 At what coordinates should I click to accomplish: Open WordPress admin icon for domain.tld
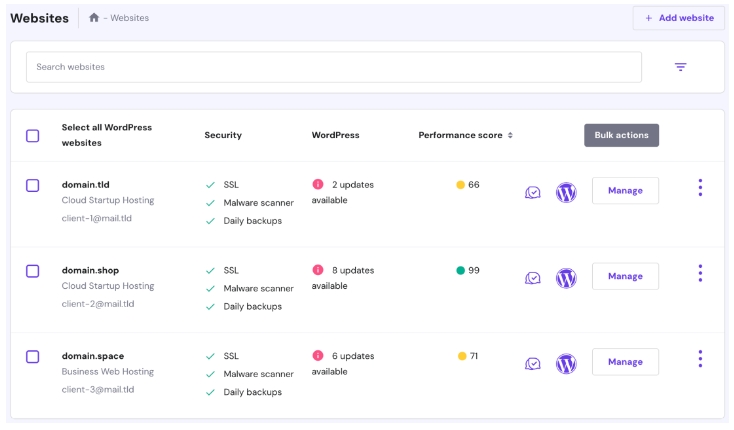pos(566,192)
